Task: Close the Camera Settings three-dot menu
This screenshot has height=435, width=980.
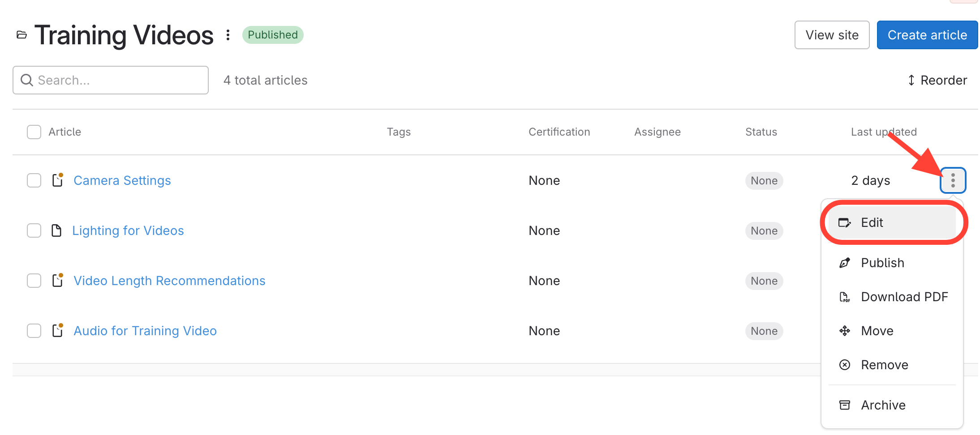Action: tap(953, 180)
